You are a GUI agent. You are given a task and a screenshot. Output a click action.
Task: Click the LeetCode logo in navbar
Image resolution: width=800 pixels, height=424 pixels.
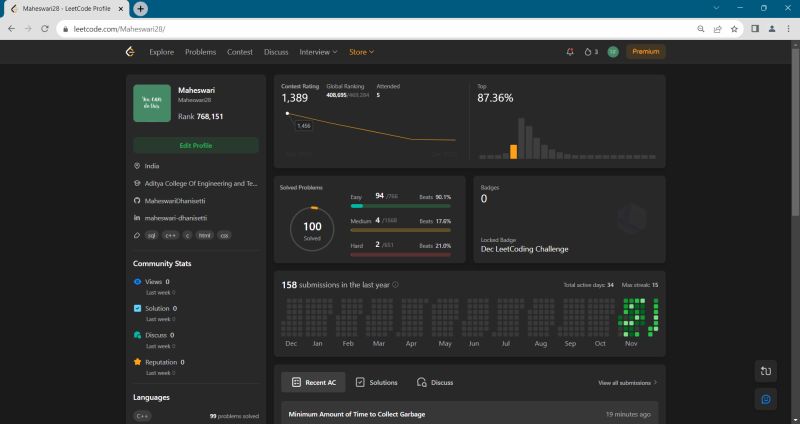130,51
